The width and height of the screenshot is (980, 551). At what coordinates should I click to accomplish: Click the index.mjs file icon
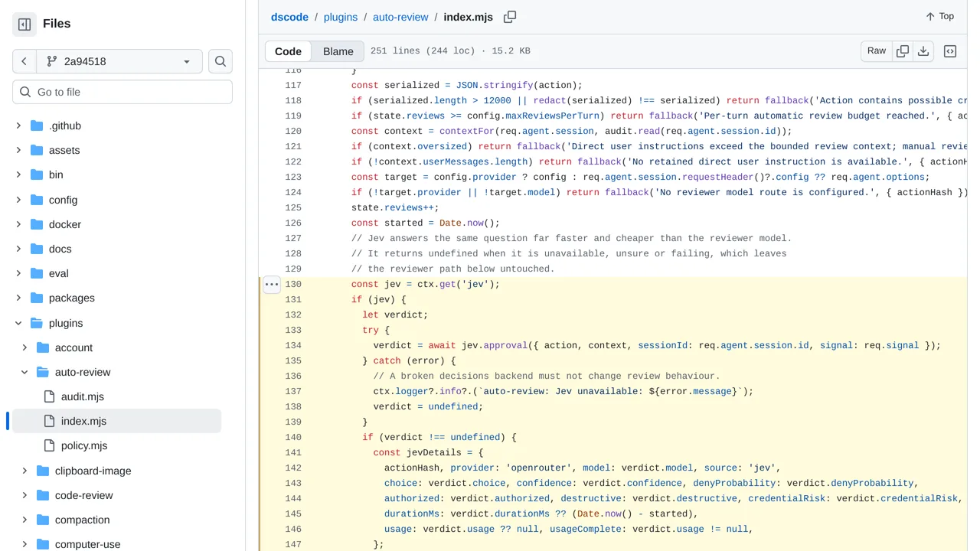[x=49, y=421]
